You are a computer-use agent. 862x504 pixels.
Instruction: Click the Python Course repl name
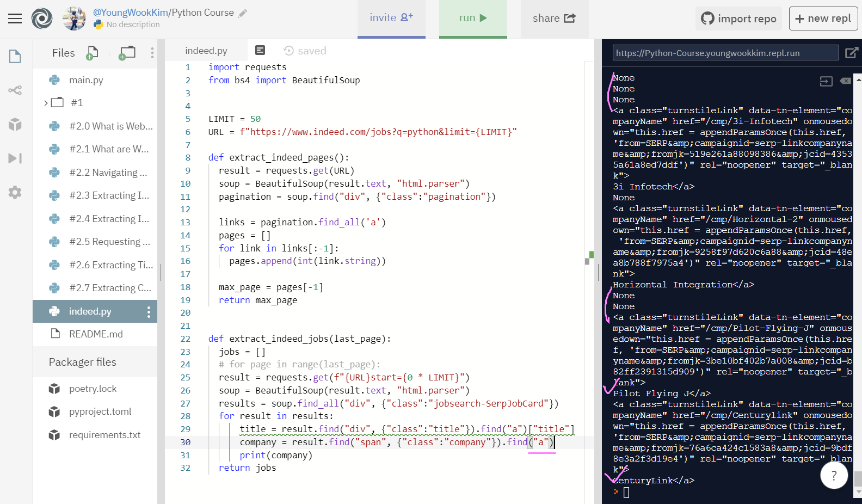coord(202,13)
